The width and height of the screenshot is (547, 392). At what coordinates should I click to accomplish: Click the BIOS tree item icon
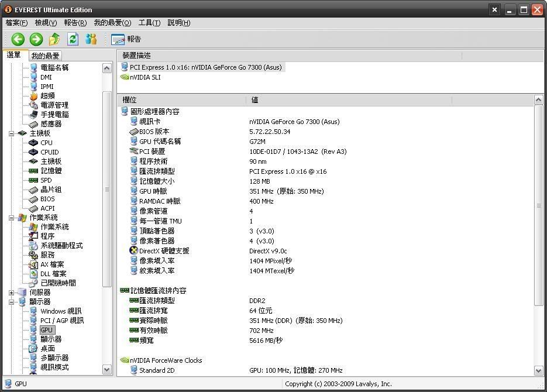click(33, 199)
